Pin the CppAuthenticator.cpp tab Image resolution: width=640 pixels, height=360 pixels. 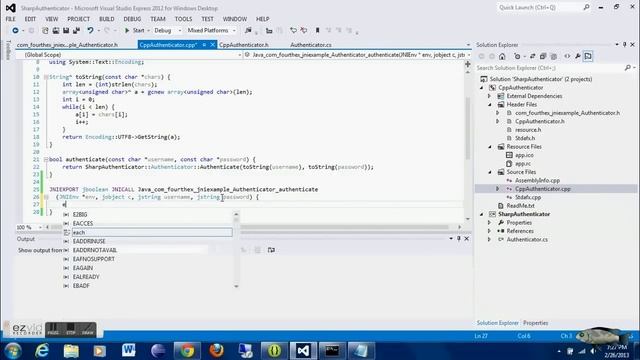(x=204, y=45)
